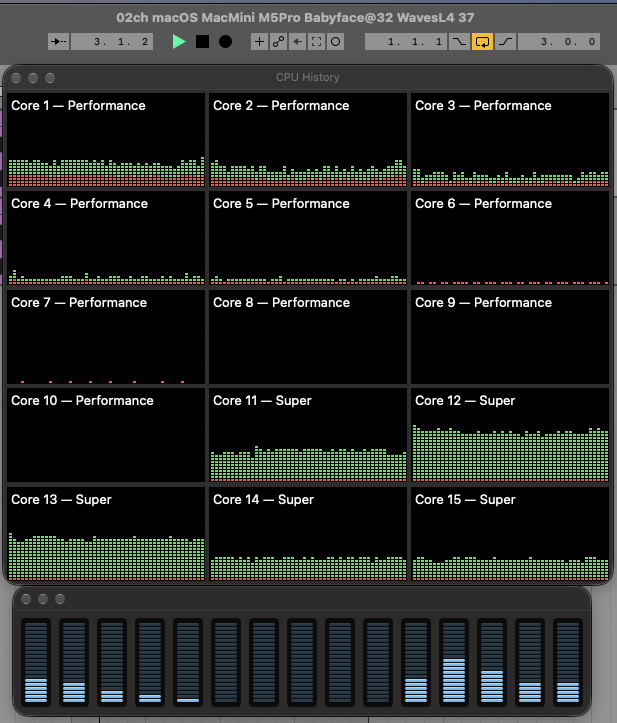The height and width of the screenshot is (723, 617).
Task: Toggle the Automation Arm button
Action: tap(279, 41)
